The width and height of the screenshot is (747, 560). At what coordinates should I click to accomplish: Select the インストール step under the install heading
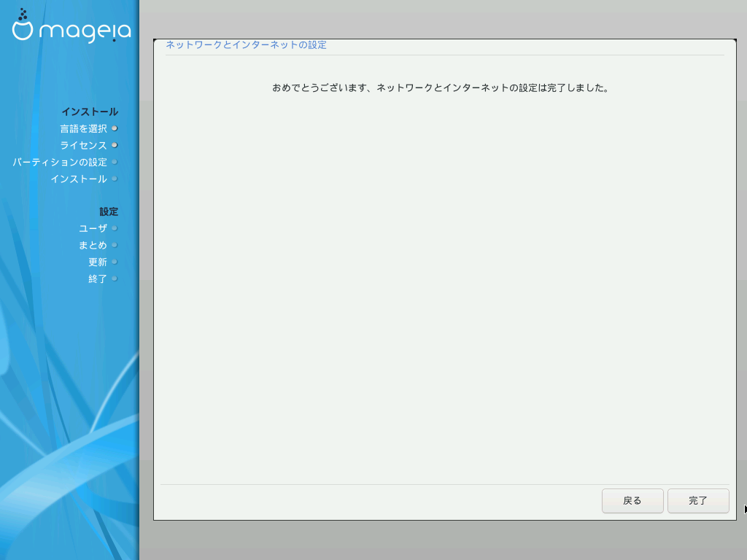click(79, 179)
